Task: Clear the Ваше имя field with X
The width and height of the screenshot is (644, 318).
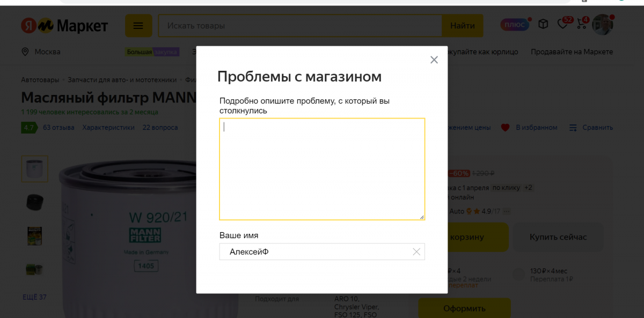Action: click(416, 252)
